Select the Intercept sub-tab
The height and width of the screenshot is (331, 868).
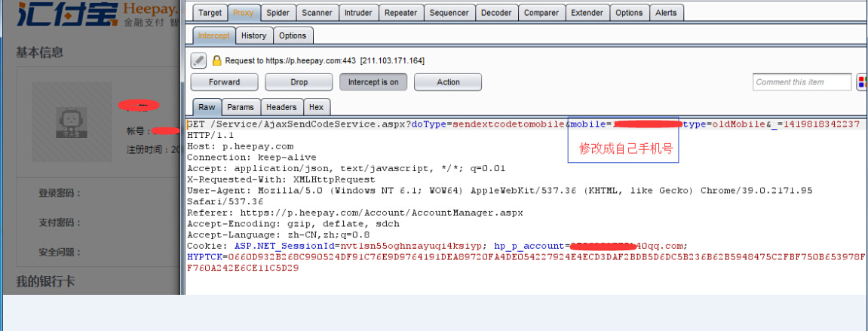[213, 35]
